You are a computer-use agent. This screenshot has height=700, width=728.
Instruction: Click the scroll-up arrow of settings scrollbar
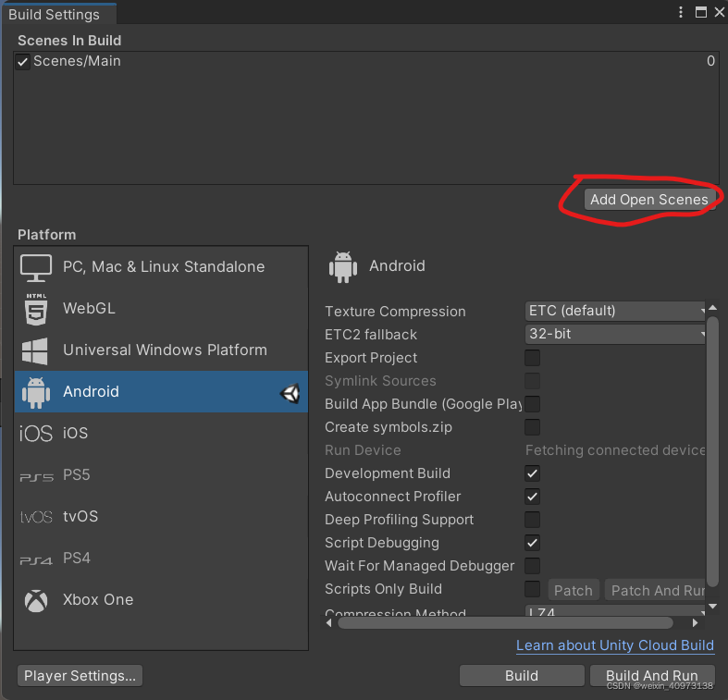tap(713, 308)
